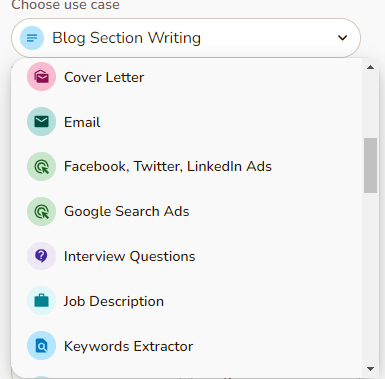Click the Google Search Ads cursor icon
The width and height of the screenshot is (385, 379).
coord(41,212)
